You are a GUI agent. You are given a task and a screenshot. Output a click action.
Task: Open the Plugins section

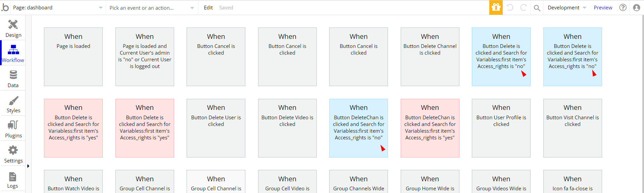point(13,129)
